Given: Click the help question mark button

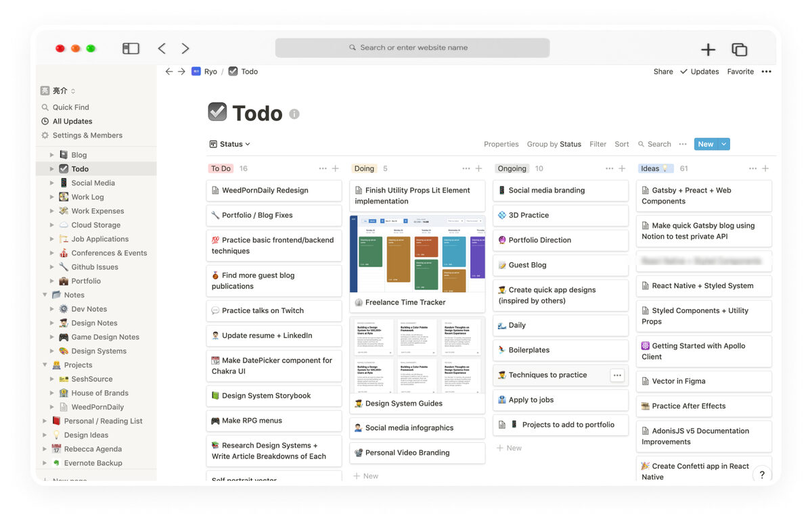Looking at the screenshot, I should 762,475.
